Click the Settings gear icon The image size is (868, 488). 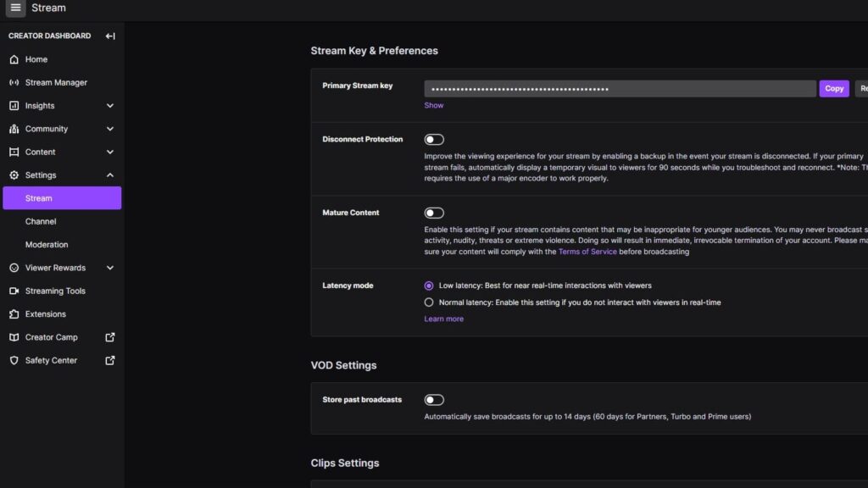(14, 175)
